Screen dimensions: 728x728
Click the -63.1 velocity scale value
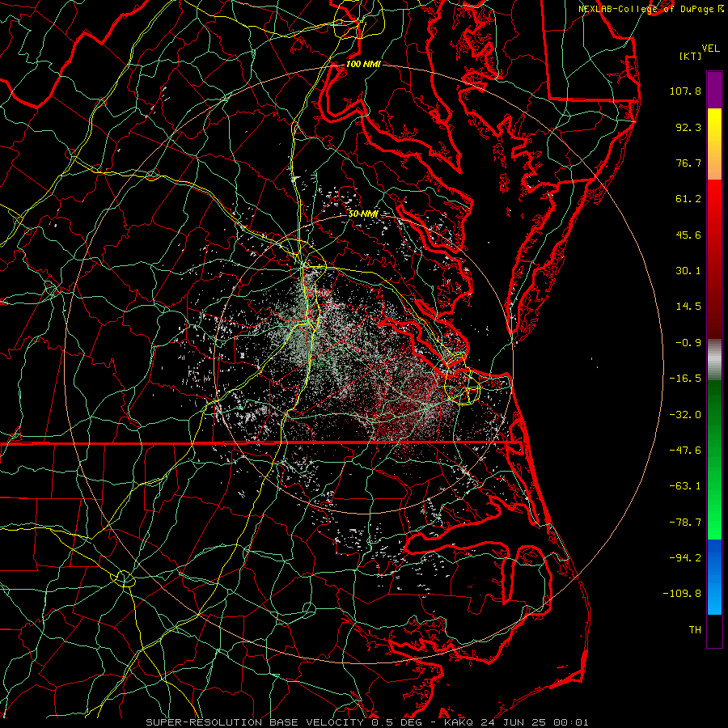[x=685, y=486]
